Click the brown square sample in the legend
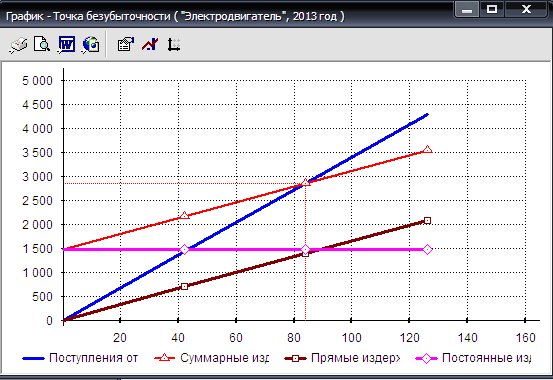Screen dimensions: 553x380 click(x=296, y=358)
